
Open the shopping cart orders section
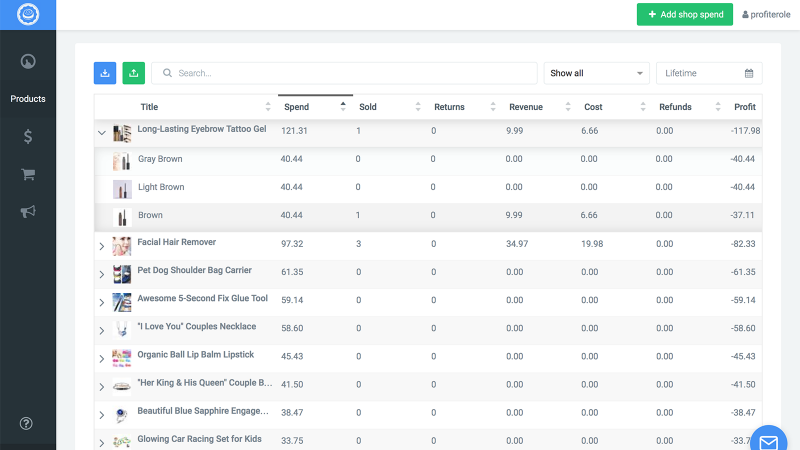coord(28,174)
